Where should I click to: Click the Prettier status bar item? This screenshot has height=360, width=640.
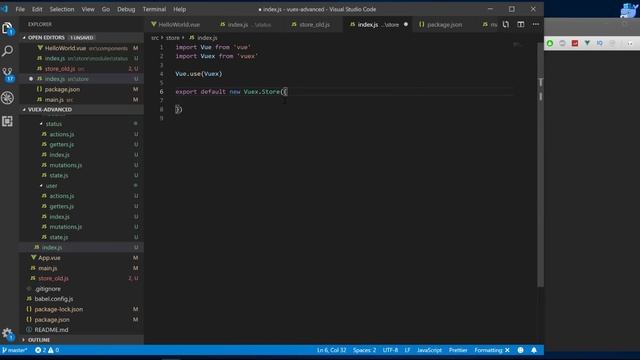tap(458, 350)
